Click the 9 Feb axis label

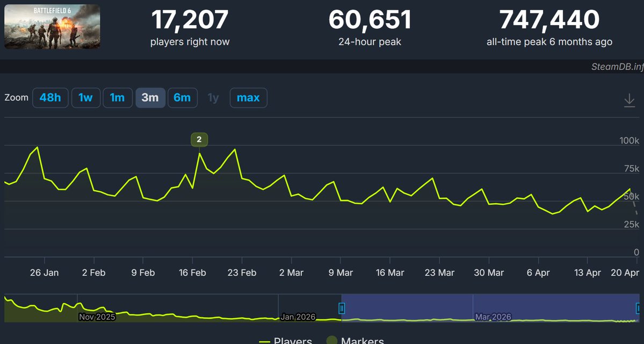tap(143, 273)
